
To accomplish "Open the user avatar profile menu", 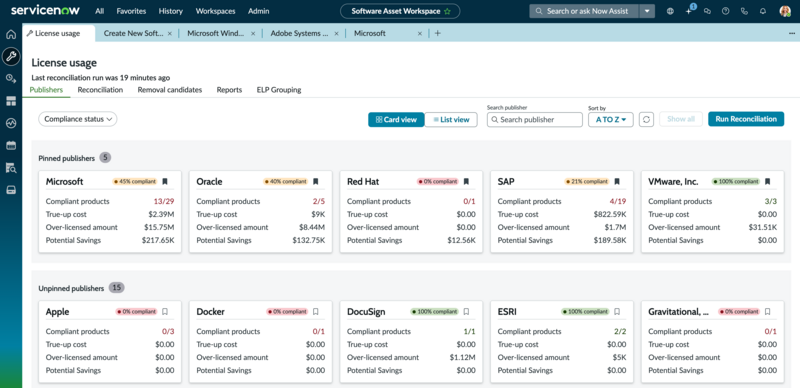I will coord(785,11).
